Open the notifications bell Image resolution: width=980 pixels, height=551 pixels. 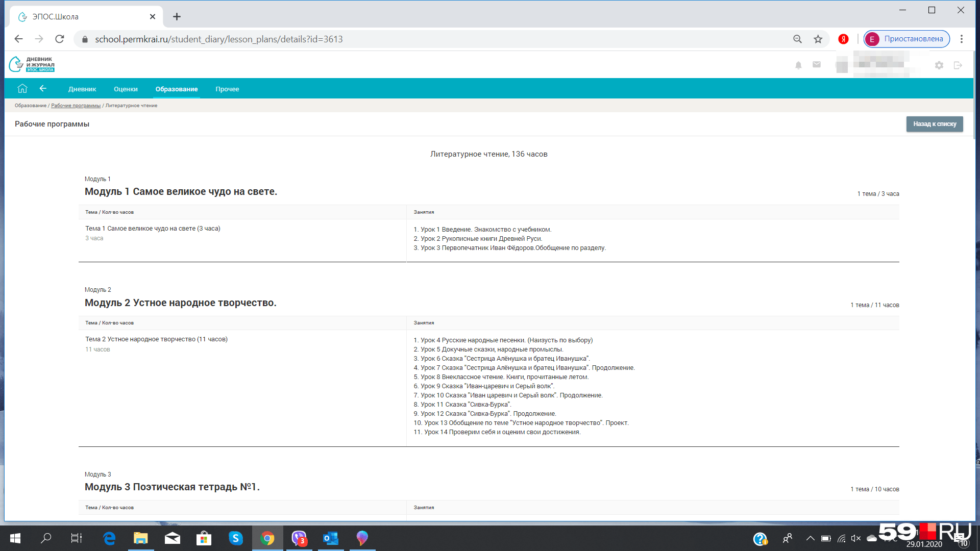(798, 65)
